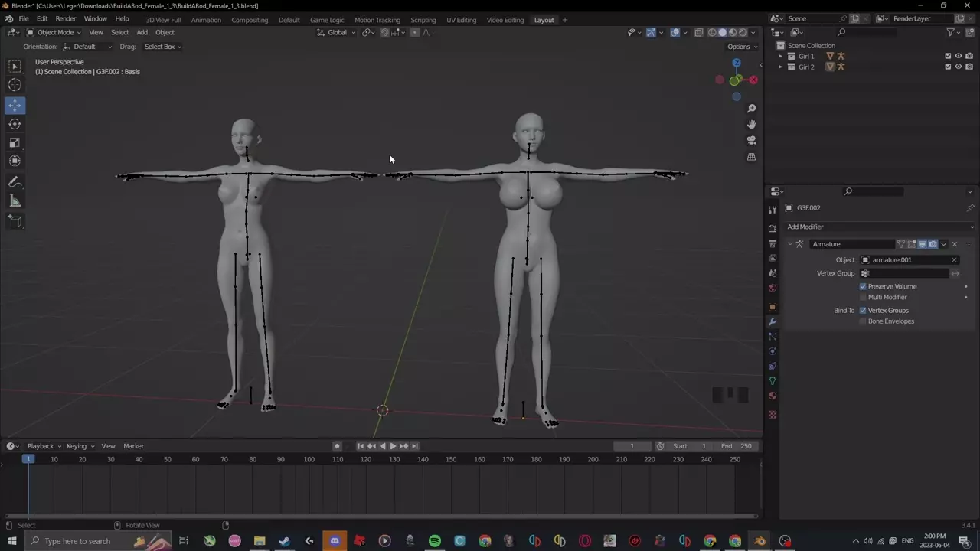
Task: Select the Add Cube tool
Action: point(15,221)
